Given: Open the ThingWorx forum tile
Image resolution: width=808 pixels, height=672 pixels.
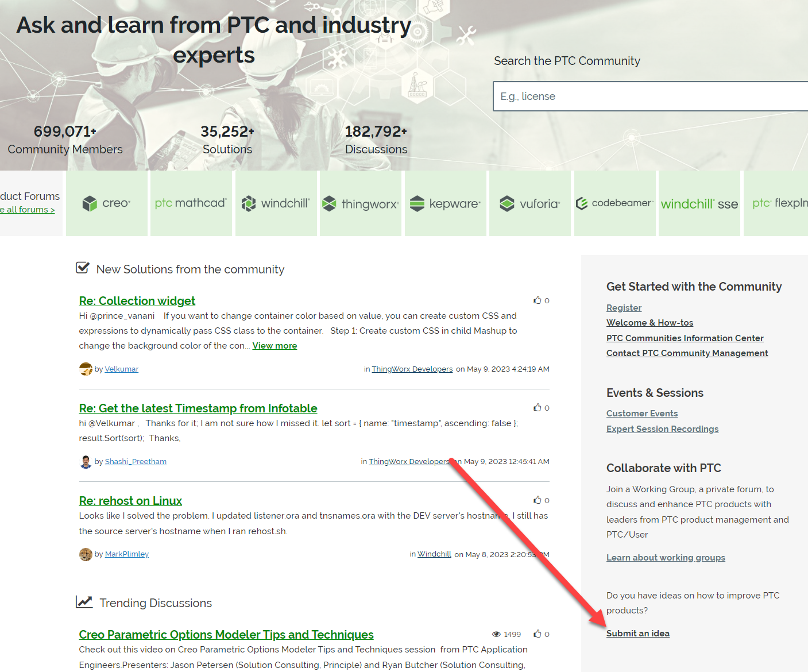Looking at the screenshot, I should pos(361,203).
